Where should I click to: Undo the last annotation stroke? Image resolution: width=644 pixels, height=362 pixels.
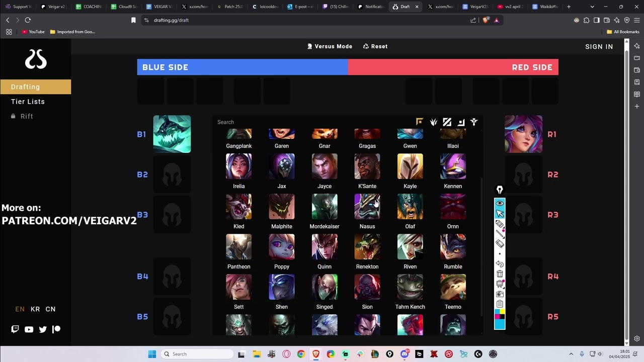[500, 264]
